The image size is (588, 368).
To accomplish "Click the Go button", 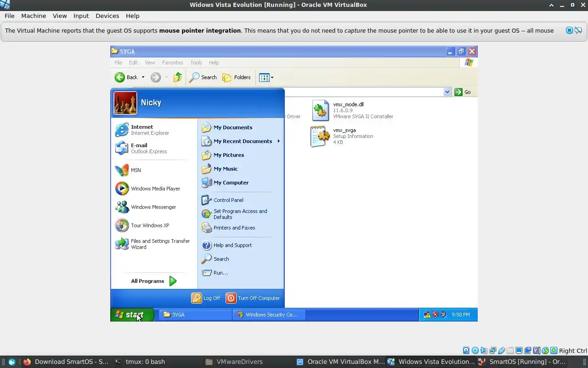I will (463, 92).
